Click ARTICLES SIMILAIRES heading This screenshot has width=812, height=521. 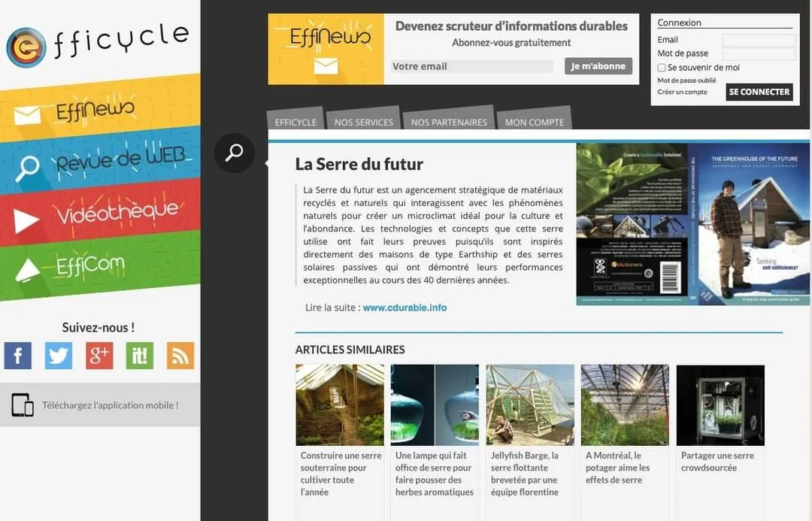click(350, 350)
